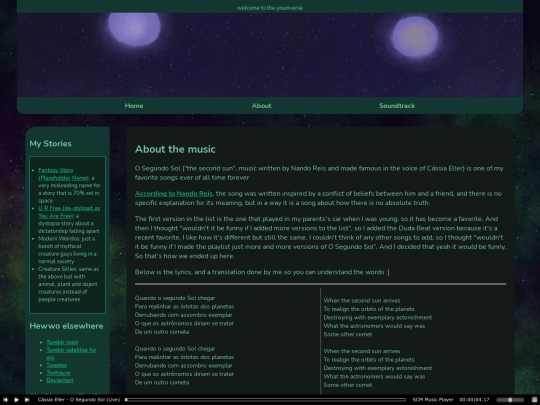Open the About page
Image resolution: width=540 pixels, height=405 pixels.
coord(261,106)
